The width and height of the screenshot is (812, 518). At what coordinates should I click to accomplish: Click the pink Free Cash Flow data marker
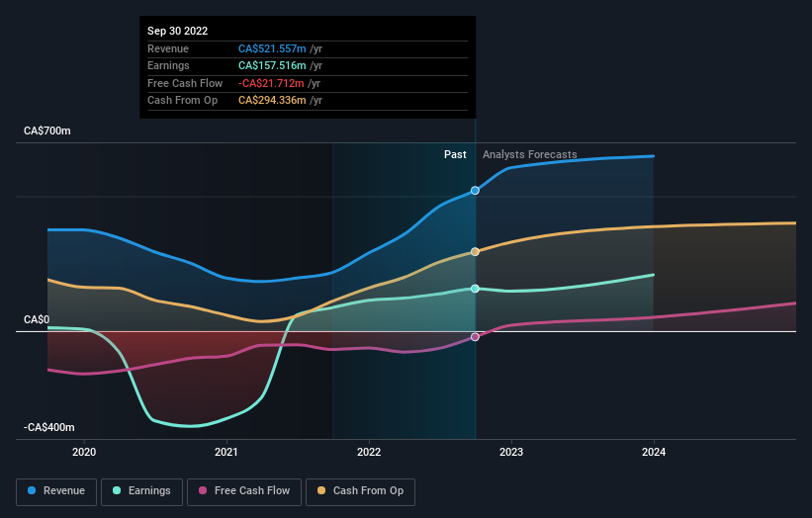(475, 337)
